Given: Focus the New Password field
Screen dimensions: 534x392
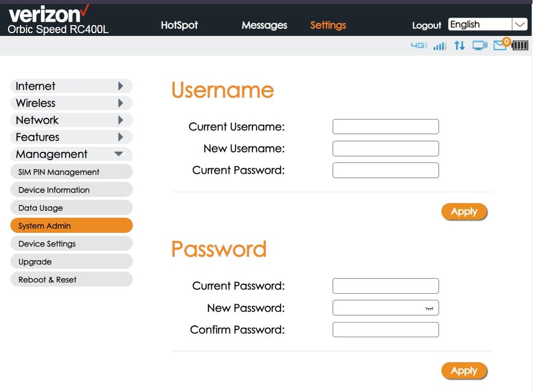Looking at the screenshot, I should tap(385, 308).
